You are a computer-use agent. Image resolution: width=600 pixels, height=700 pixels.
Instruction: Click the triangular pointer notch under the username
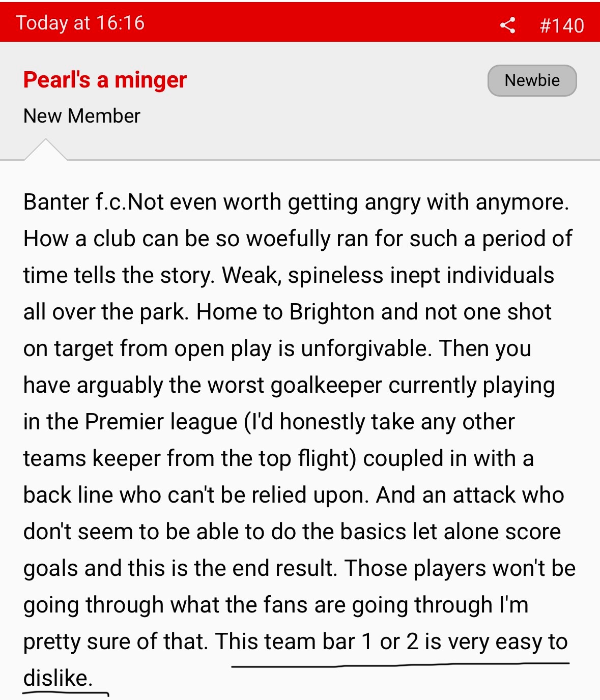coord(45,150)
